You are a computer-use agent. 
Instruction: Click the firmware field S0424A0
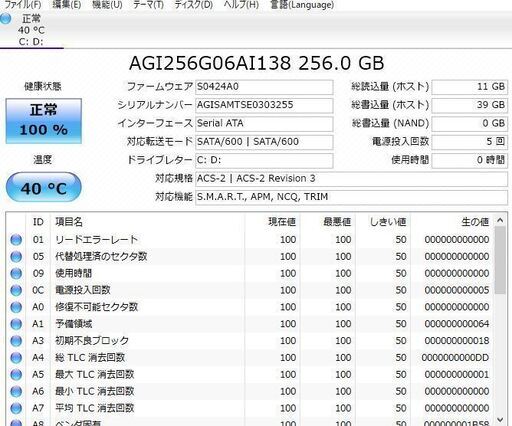pos(264,87)
